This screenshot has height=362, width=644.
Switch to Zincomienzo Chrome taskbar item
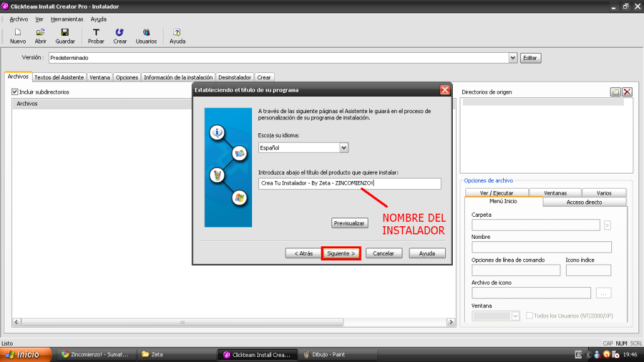[x=96, y=354]
